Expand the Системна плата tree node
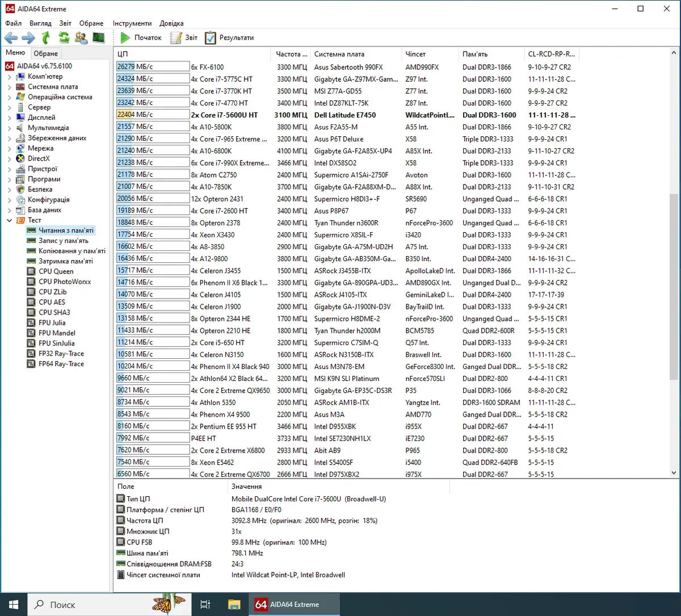Image resolution: width=681 pixels, height=616 pixels. tap(10, 87)
